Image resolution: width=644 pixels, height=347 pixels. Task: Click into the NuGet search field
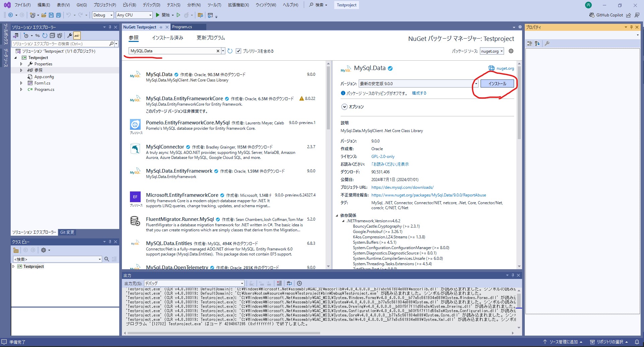[x=172, y=51]
